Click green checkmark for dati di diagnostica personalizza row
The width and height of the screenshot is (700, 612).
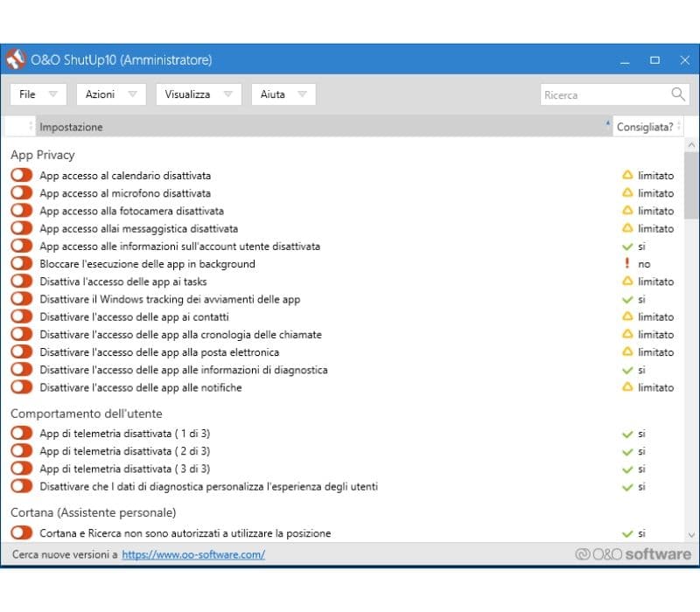point(627,487)
